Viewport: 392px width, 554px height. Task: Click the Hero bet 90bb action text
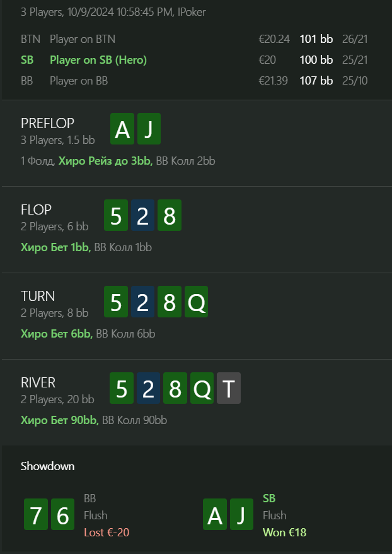click(x=59, y=420)
